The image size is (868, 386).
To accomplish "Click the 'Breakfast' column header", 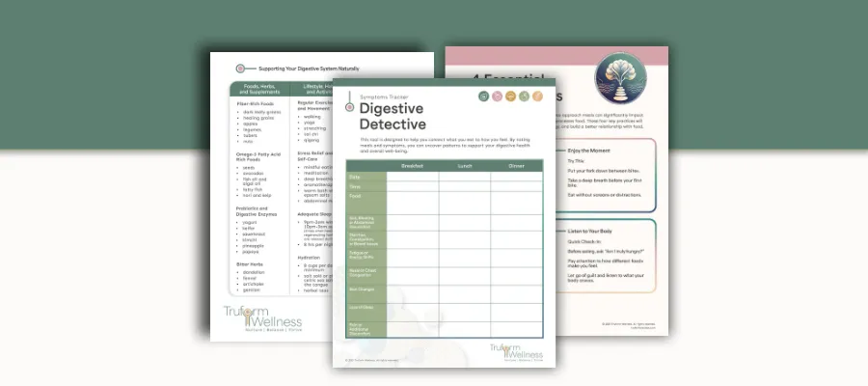I will (x=413, y=166).
